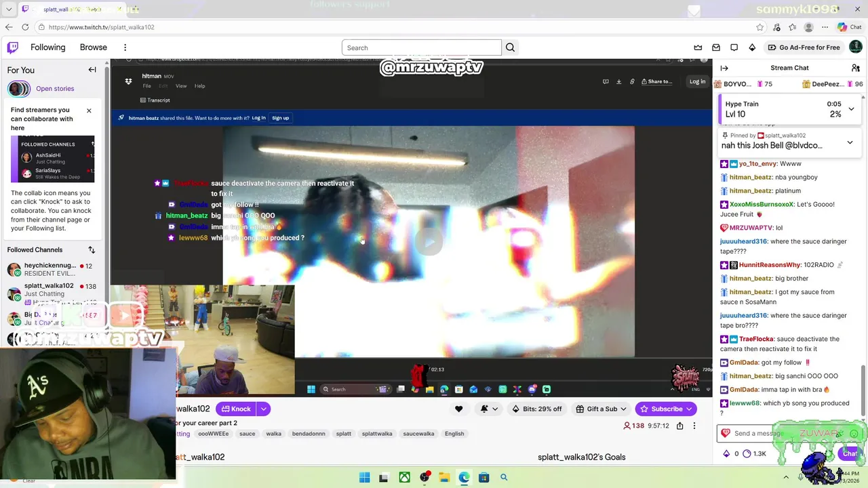Open Microsoft Store from taskbar
The height and width of the screenshot is (488, 868).
484,478
